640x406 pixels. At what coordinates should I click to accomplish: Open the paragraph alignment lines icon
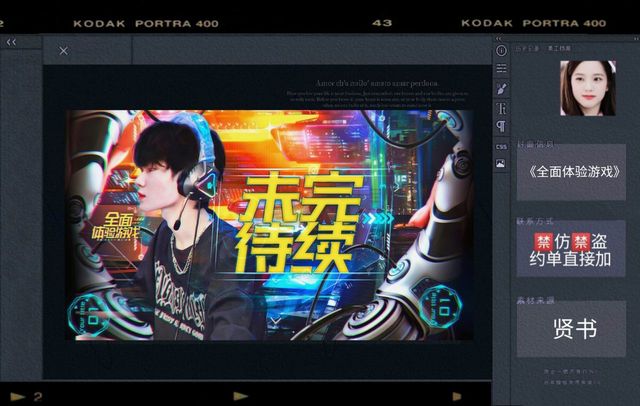501,68
